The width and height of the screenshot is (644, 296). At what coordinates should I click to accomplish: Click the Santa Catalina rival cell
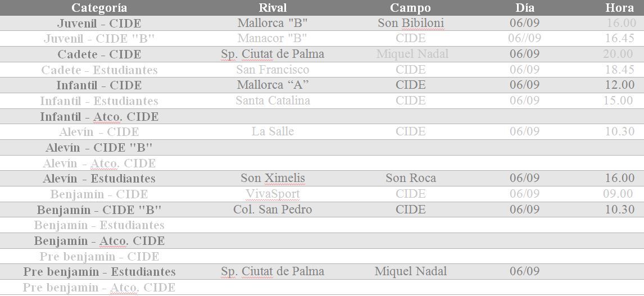click(273, 101)
